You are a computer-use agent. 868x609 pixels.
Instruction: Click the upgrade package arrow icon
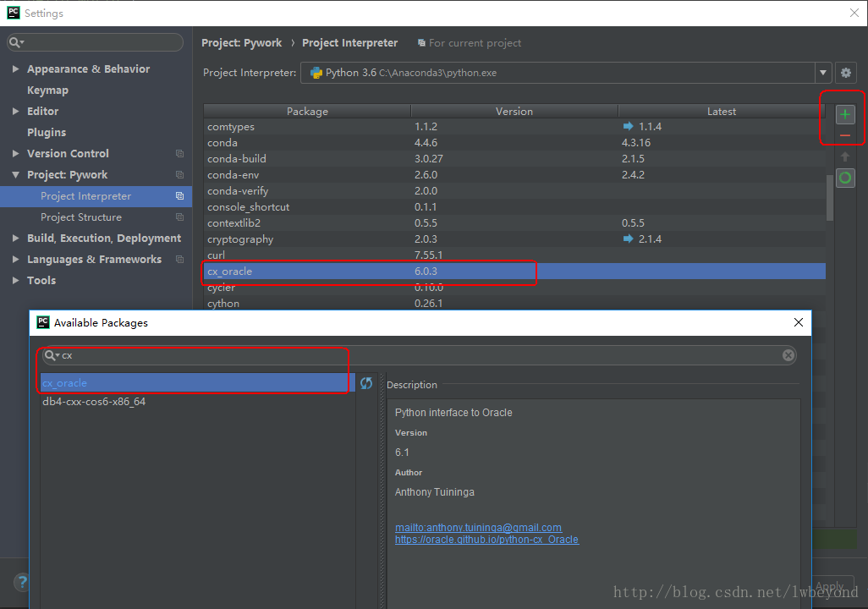pos(845,156)
